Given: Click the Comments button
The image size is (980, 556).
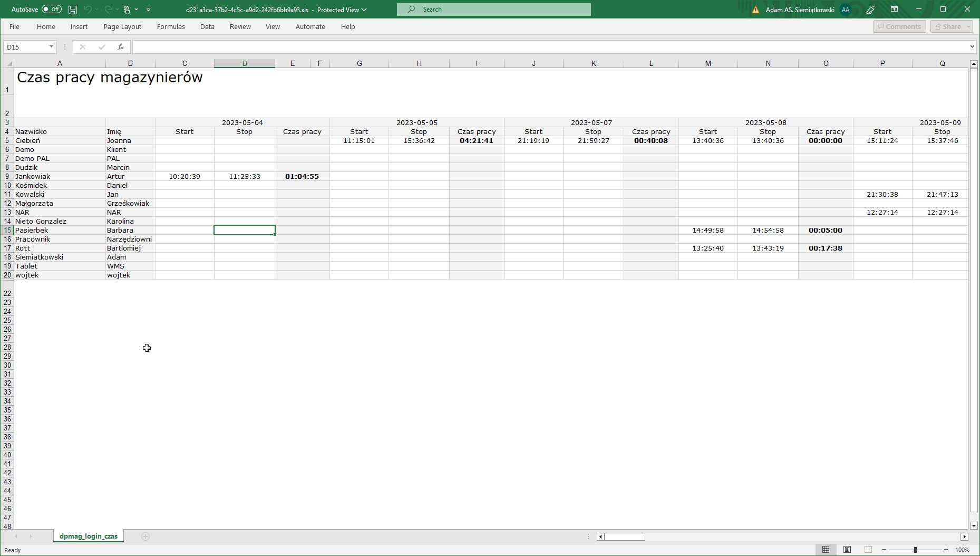Looking at the screenshot, I should [x=899, y=26].
